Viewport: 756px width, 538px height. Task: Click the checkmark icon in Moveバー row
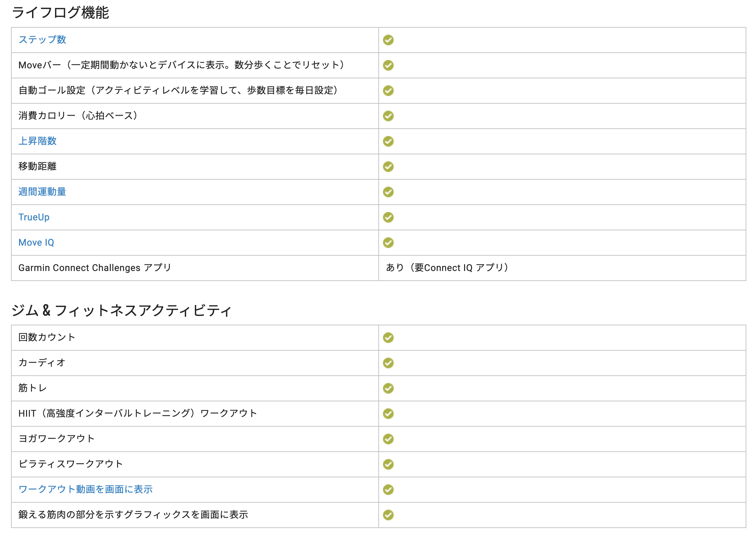tap(388, 65)
